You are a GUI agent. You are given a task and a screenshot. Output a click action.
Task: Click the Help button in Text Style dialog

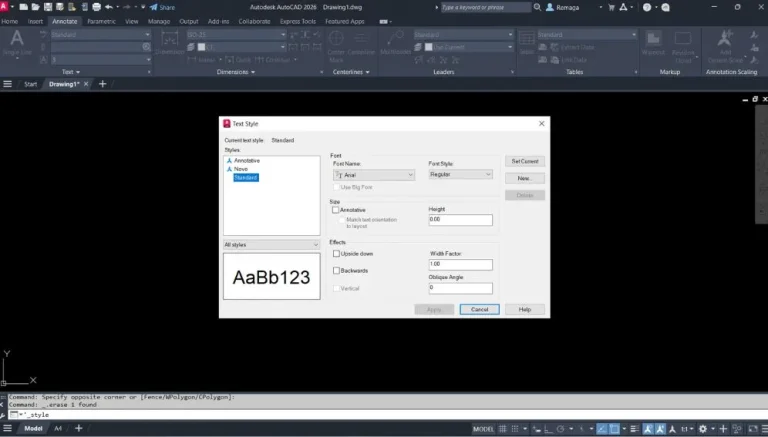pos(525,309)
